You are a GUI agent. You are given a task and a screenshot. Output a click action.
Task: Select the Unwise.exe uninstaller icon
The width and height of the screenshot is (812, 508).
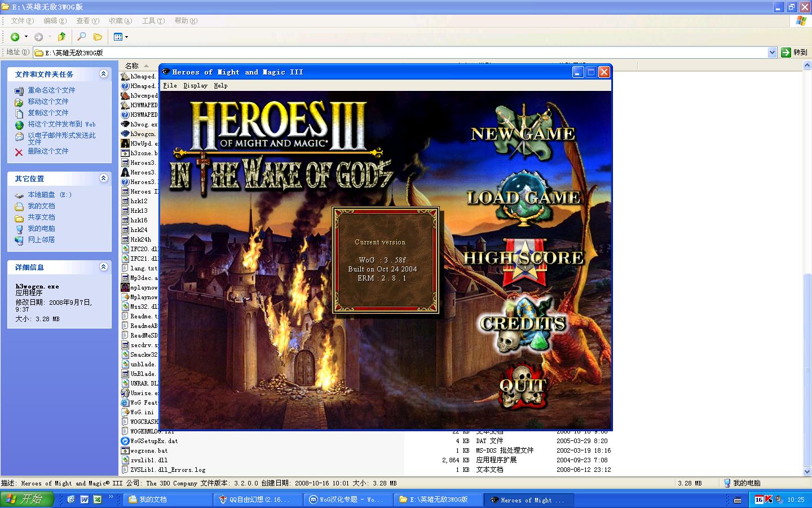[125, 393]
